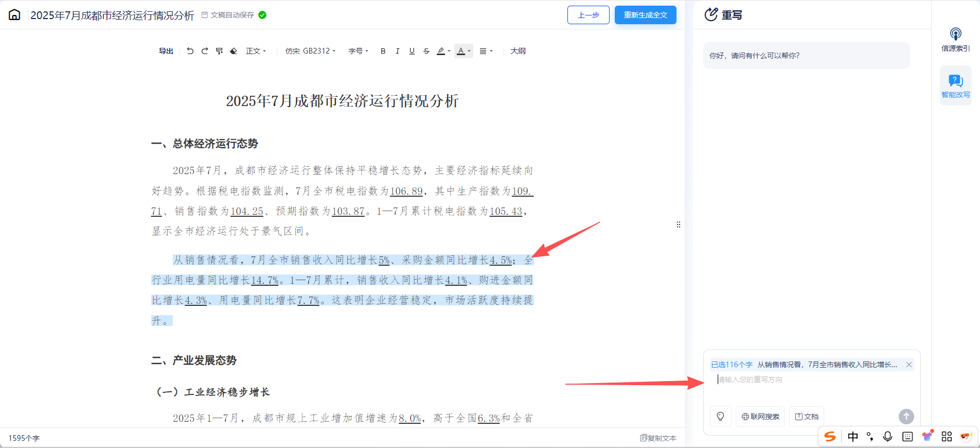This screenshot has width=980, height=448.
Task: Open highlight color dropdown arrow
Action: [449, 51]
